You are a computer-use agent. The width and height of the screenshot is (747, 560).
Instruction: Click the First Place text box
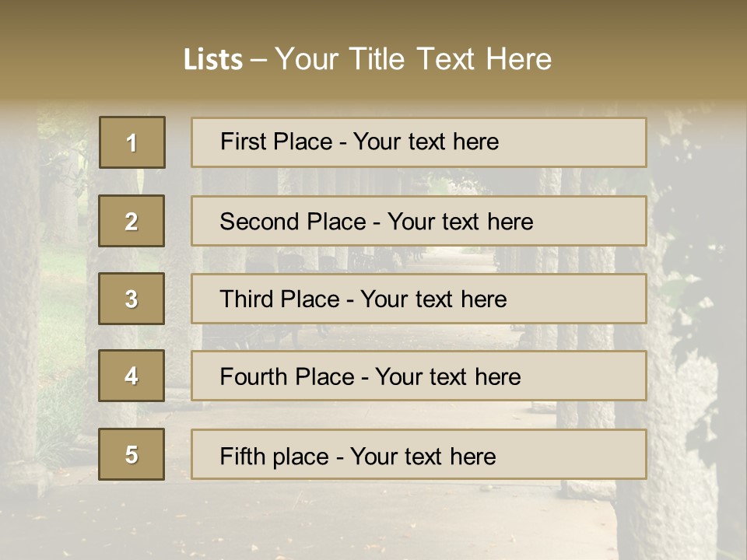coord(419,142)
